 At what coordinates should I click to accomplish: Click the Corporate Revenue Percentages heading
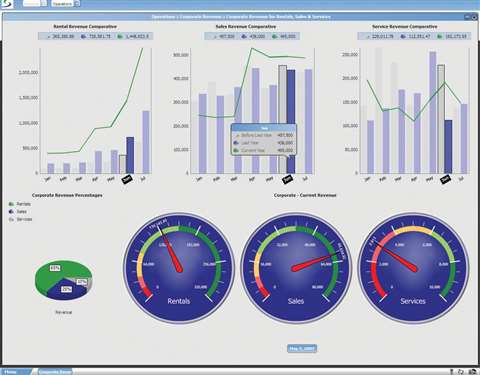tap(67, 195)
